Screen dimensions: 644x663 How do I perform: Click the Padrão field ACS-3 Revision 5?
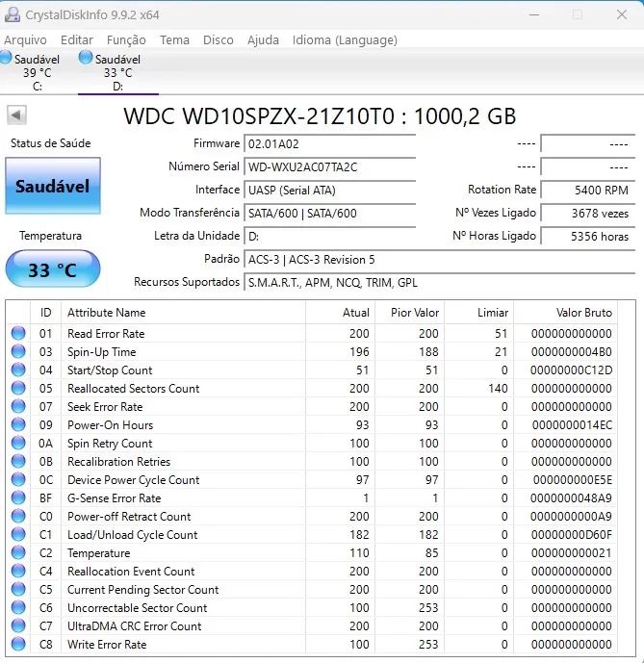tap(439, 259)
